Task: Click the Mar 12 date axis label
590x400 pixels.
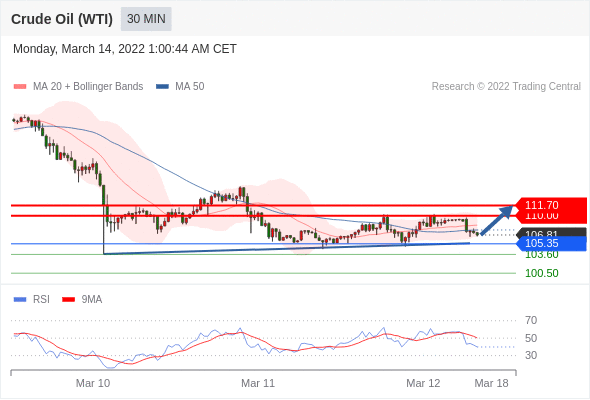Action: [423, 383]
